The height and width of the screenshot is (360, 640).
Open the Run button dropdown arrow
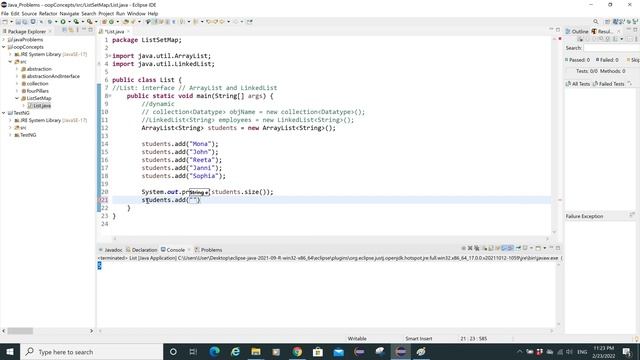[x=69, y=22]
